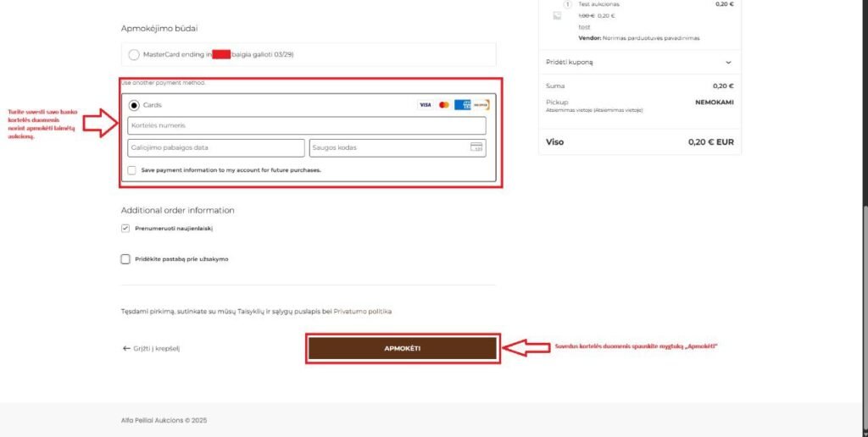The width and height of the screenshot is (868, 437).
Task: Uncheck Prenumeruoti naujienlaiškį checkbox
Action: 125,229
